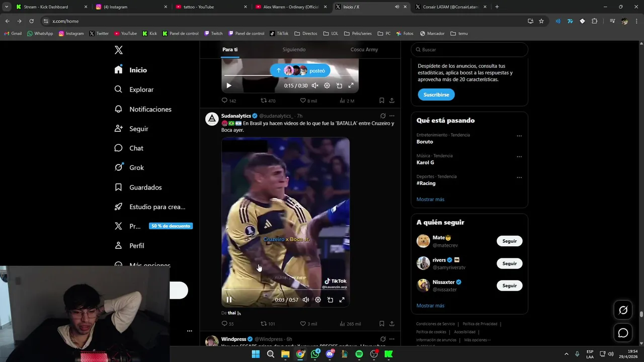Open Notificaciones in the sidebar
Screen dimensions: 644x362
(x=143, y=109)
